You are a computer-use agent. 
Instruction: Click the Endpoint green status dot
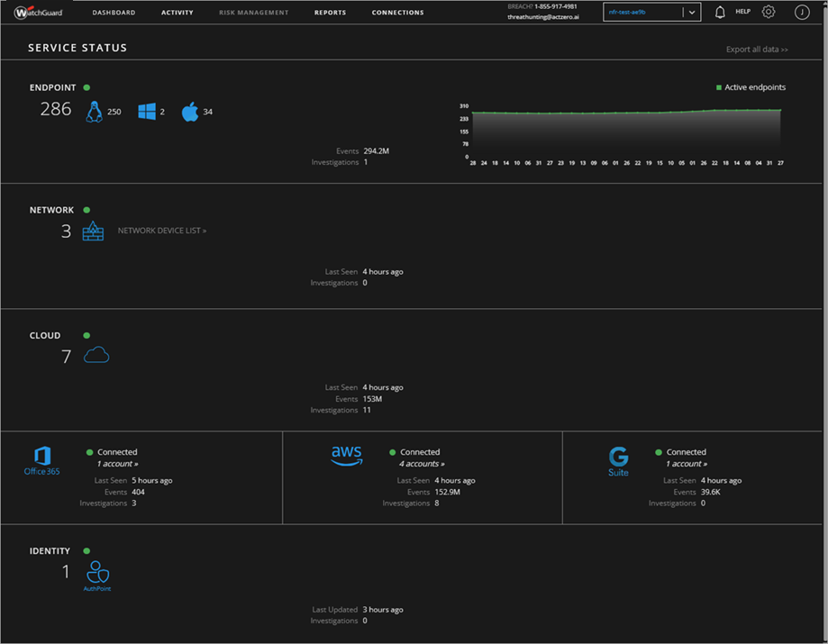(x=86, y=87)
